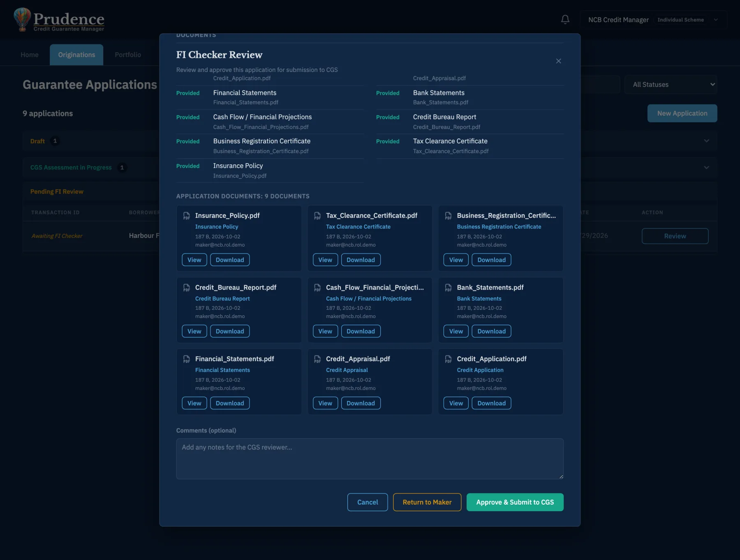Open the Portfolio tab
Screen dimensions: 740x560
[x=128, y=55]
